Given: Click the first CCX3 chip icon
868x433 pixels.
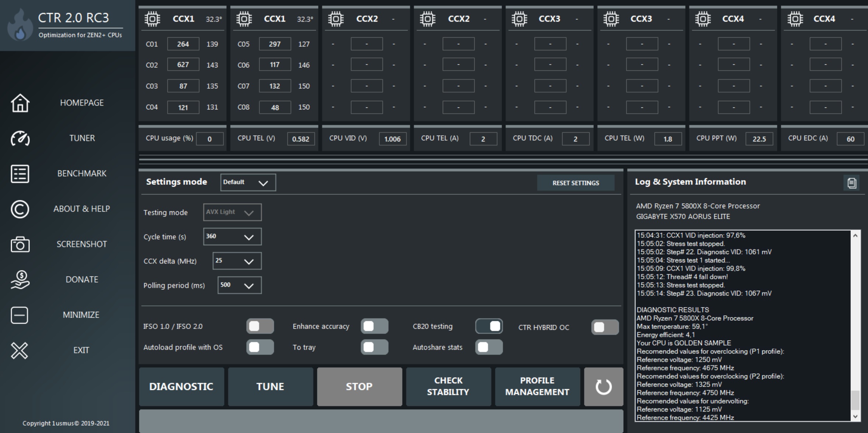Looking at the screenshot, I should click(x=519, y=19).
